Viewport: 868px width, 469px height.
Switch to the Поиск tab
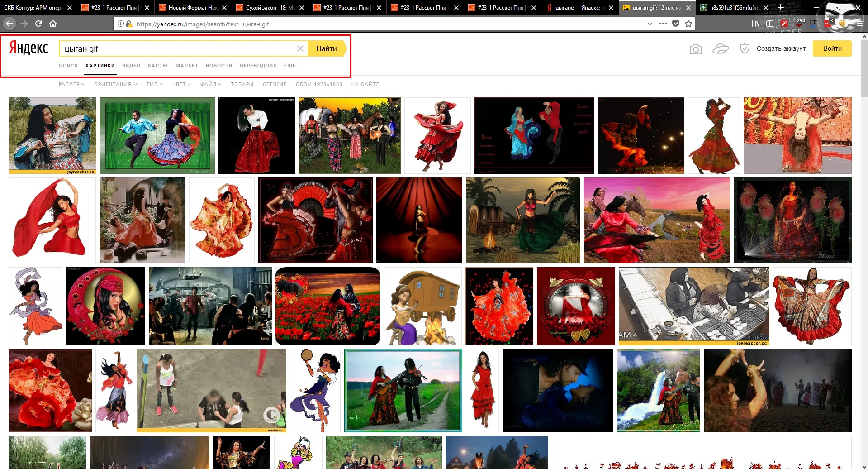click(x=68, y=66)
